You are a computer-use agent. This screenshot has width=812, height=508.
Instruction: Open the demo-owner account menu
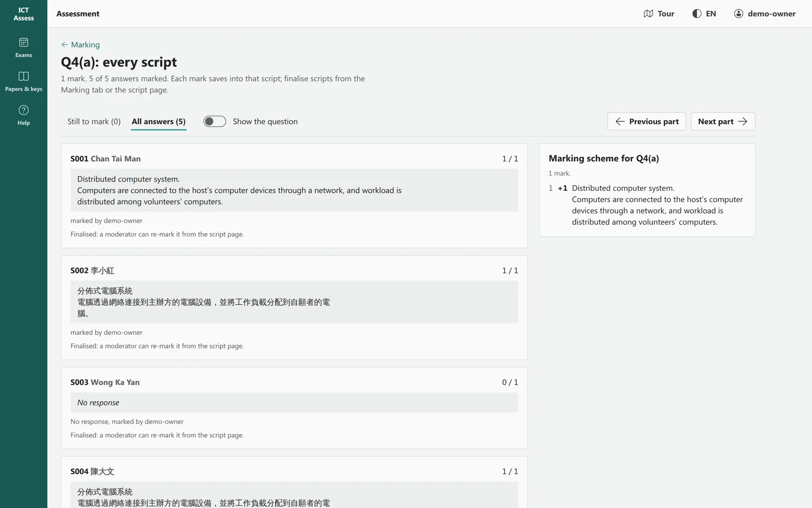tap(765, 14)
